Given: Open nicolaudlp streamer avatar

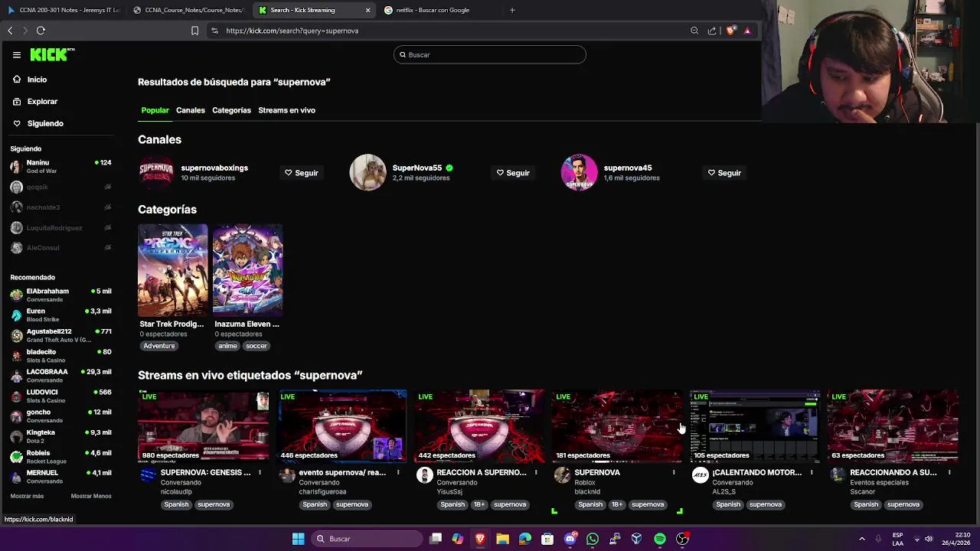Looking at the screenshot, I should 149,475.
